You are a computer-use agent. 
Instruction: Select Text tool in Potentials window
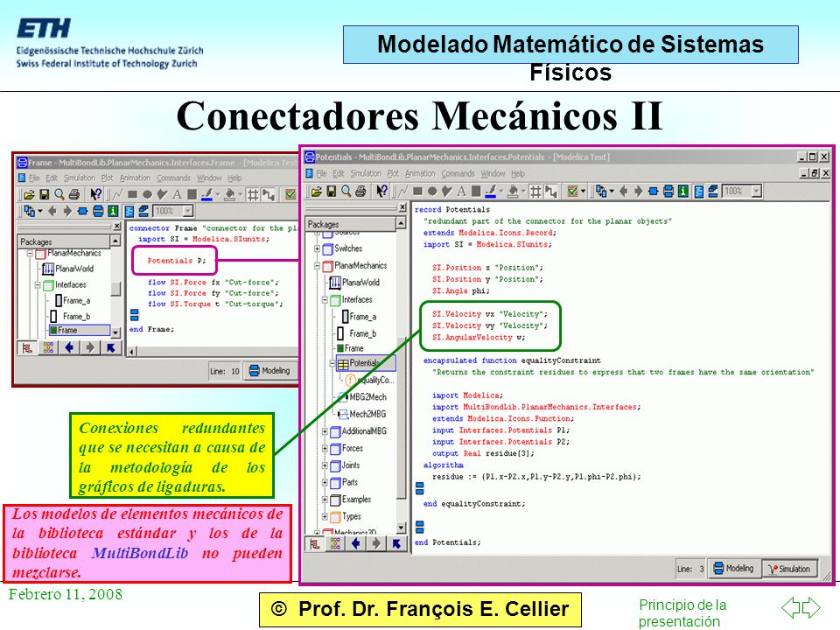461,192
